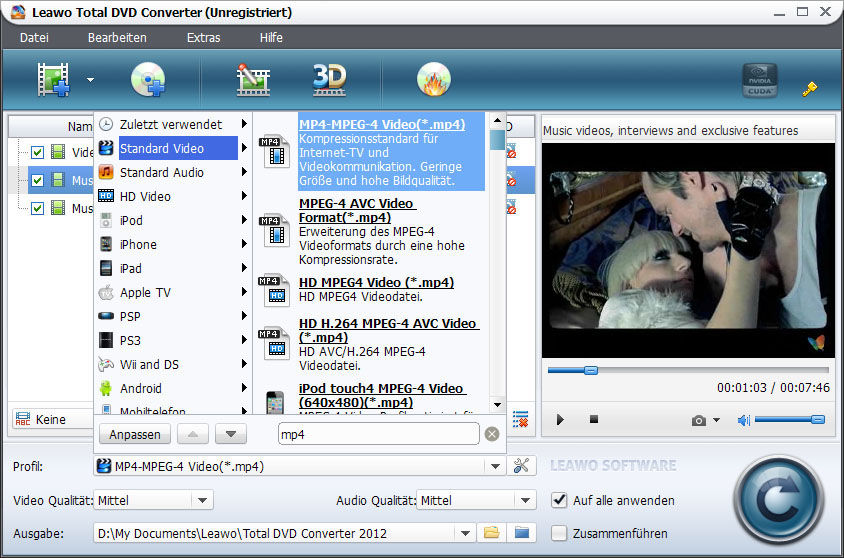Choose the Android profile category

pyautogui.click(x=173, y=388)
